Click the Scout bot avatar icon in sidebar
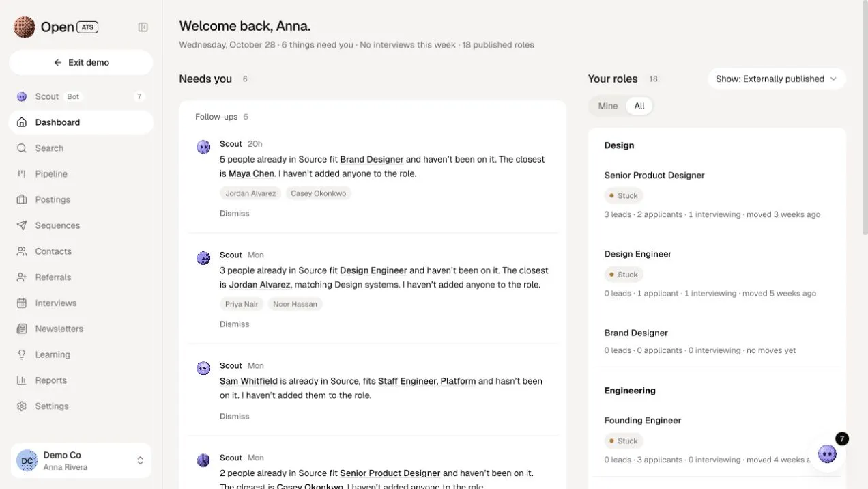Screen dimensions: 868x489 [22, 96]
